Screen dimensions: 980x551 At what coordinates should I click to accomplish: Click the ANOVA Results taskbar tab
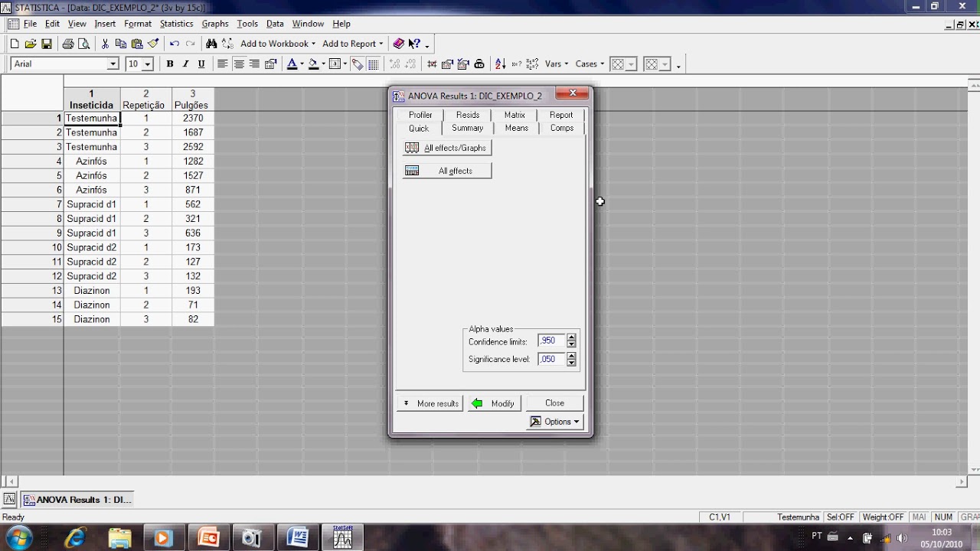(77, 500)
